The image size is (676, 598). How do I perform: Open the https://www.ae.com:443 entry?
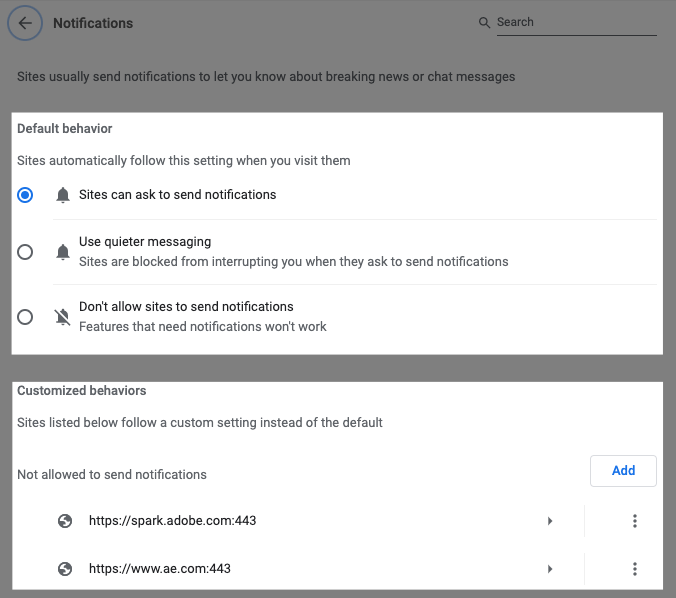tap(160, 569)
